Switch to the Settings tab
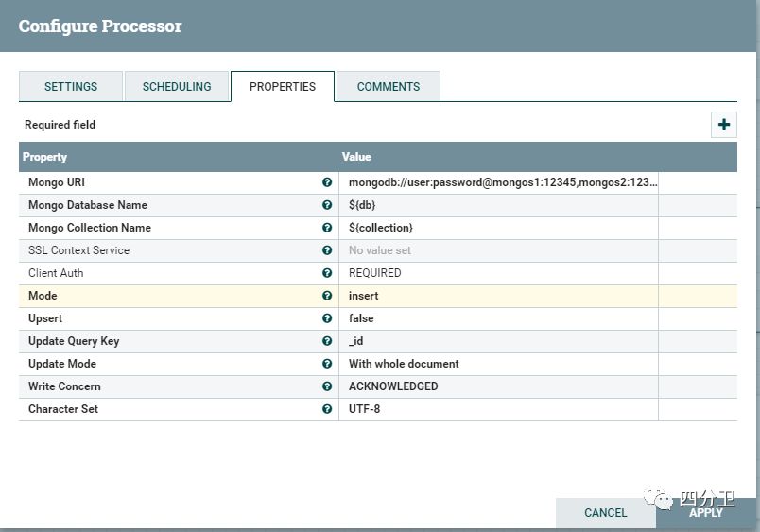The image size is (760, 532). (x=71, y=86)
